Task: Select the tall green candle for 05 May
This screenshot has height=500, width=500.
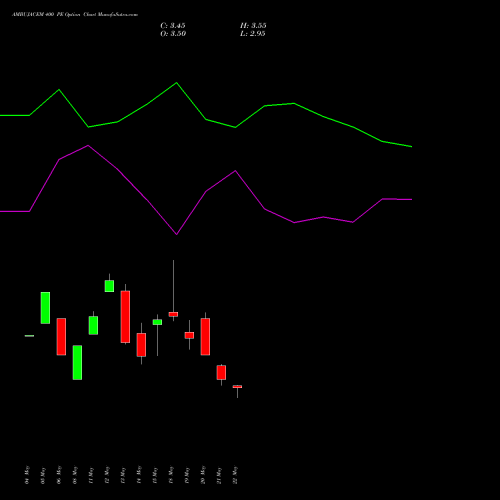Action: coord(45,308)
